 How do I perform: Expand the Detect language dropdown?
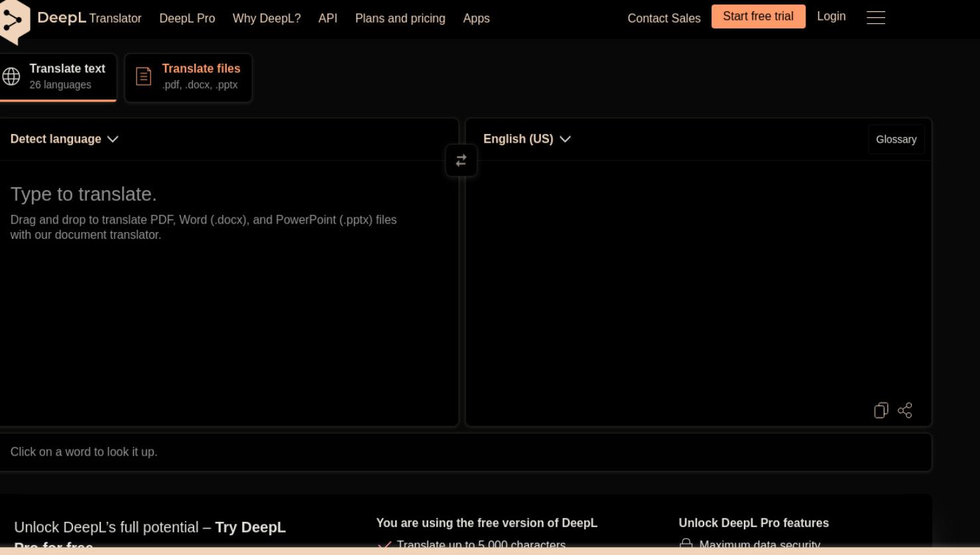pyautogui.click(x=64, y=139)
